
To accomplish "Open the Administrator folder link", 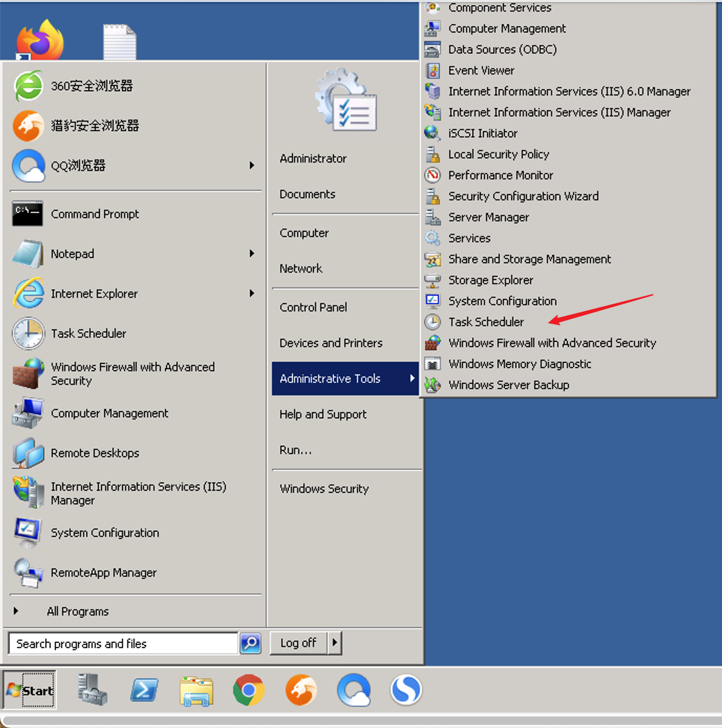I will tap(313, 158).
